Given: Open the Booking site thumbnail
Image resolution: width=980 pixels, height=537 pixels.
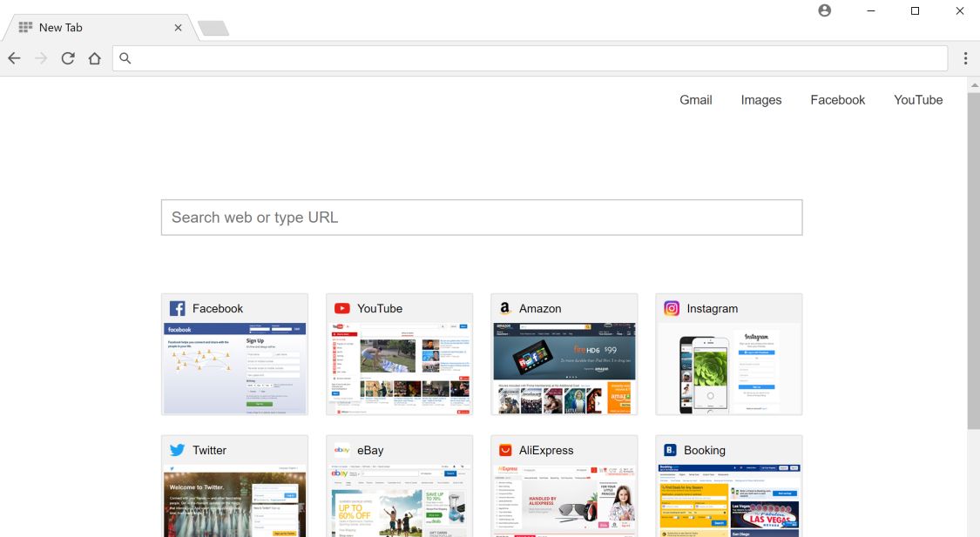Looking at the screenshot, I should 729,500.
